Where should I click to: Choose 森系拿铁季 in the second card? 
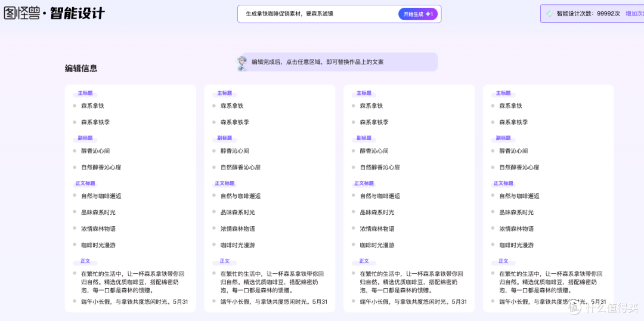(x=234, y=122)
